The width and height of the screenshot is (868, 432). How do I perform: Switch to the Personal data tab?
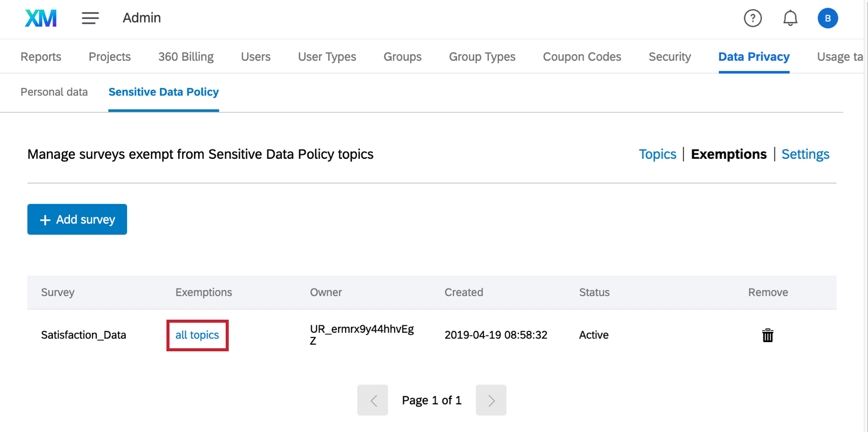tap(54, 92)
